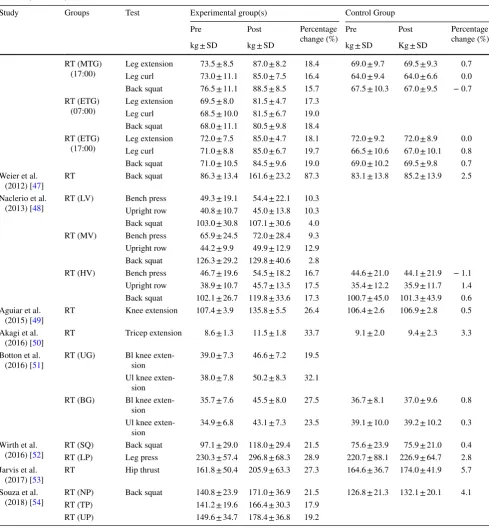
Task: Click the 'Leg press' test cell
Action: click(142, 457)
